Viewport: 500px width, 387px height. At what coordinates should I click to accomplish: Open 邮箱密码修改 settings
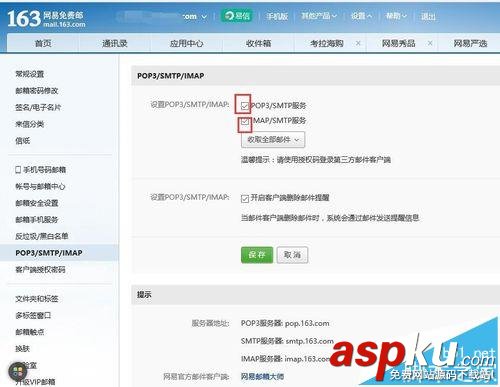(x=37, y=91)
